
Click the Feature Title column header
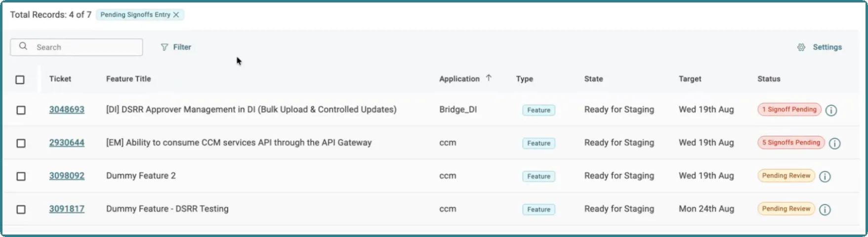click(x=128, y=79)
